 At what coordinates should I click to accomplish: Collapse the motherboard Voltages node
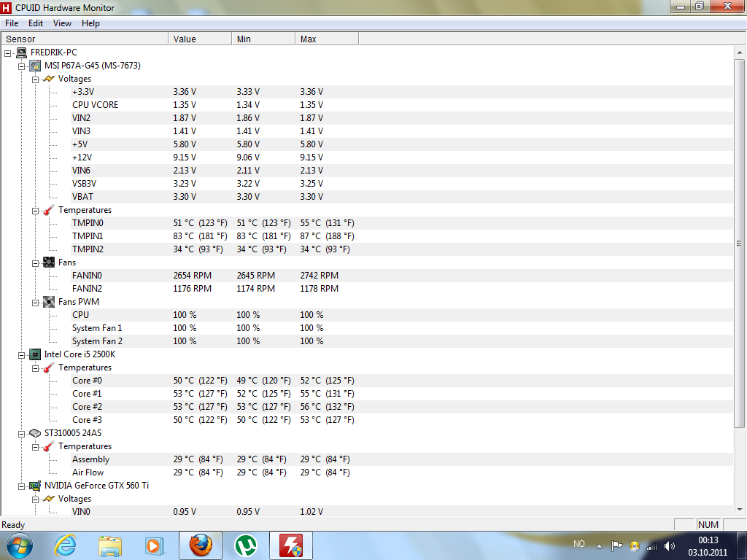click(35, 79)
